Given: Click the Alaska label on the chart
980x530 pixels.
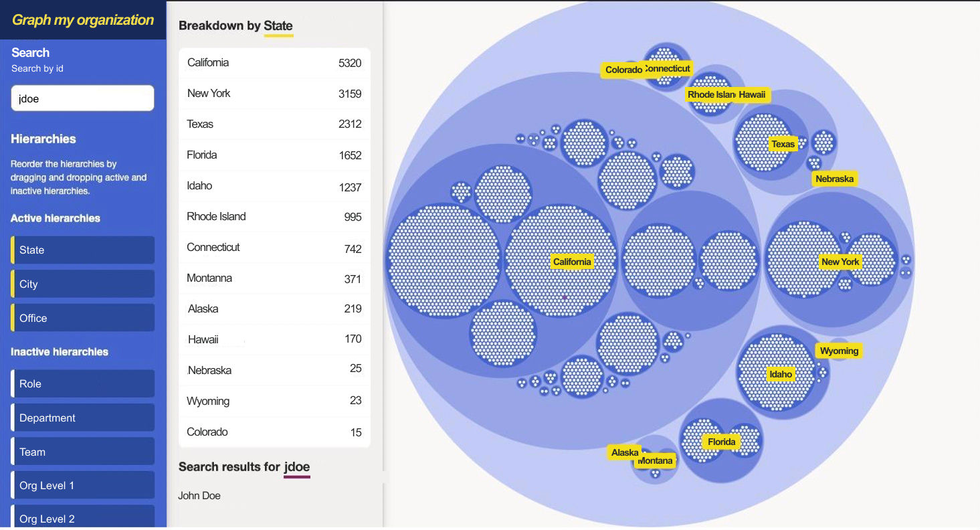Looking at the screenshot, I should [x=625, y=452].
